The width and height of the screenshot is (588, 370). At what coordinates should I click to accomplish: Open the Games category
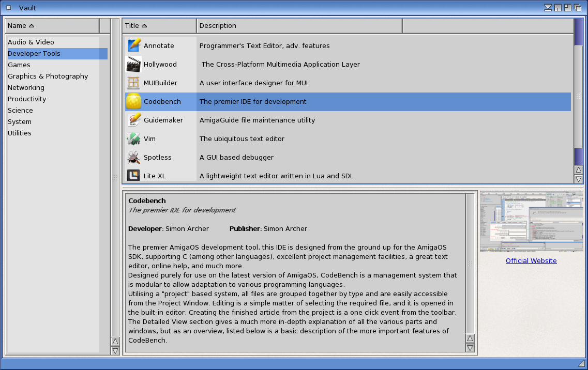[19, 65]
